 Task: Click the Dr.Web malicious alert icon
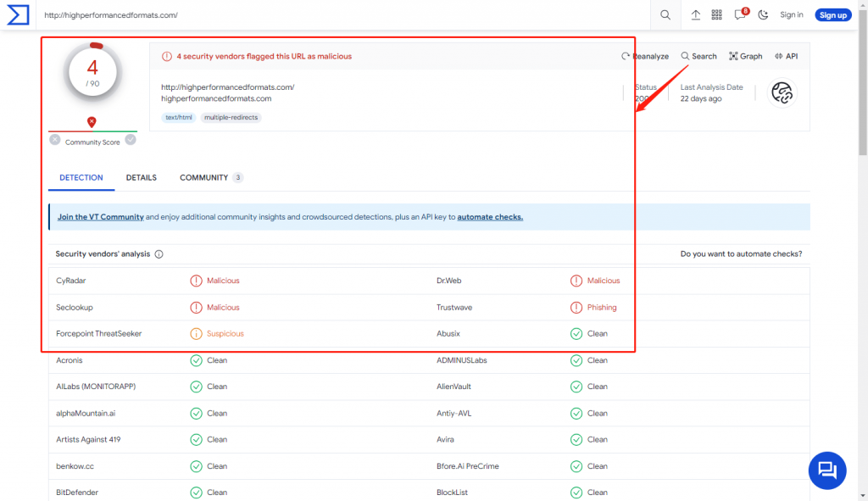click(x=576, y=281)
